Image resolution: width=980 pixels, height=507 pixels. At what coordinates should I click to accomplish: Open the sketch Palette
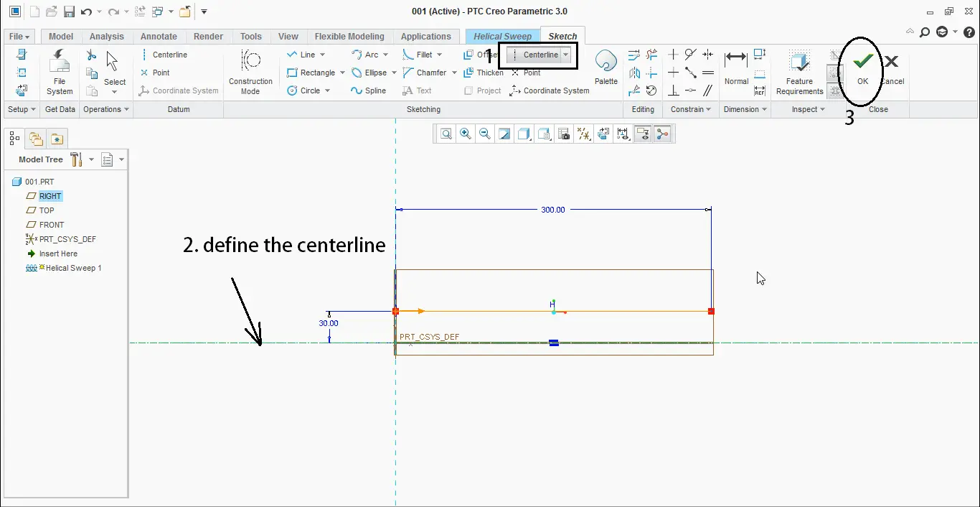pos(606,68)
